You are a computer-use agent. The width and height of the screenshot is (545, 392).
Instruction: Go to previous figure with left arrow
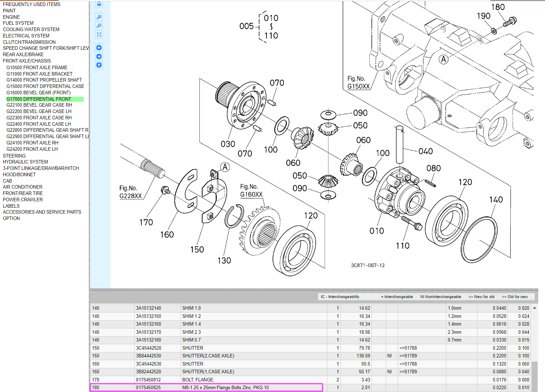tap(99, 48)
